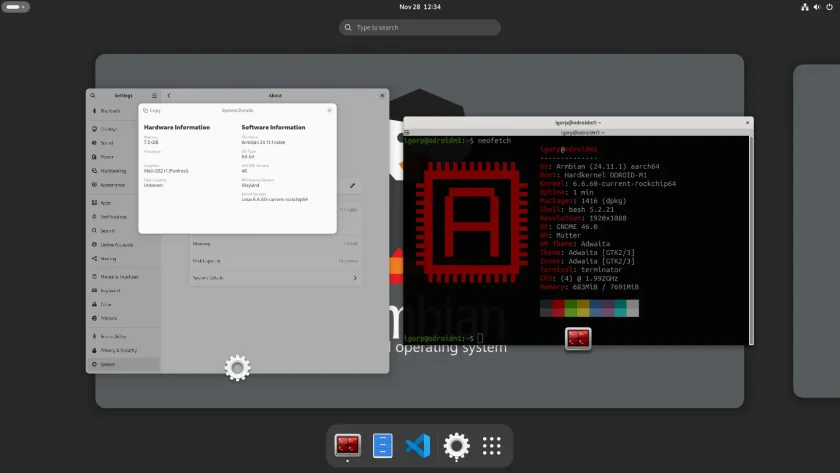Open Settings window hamburger menu
Image resolution: width=840 pixels, height=473 pixels.
click(x=154, y=95)
